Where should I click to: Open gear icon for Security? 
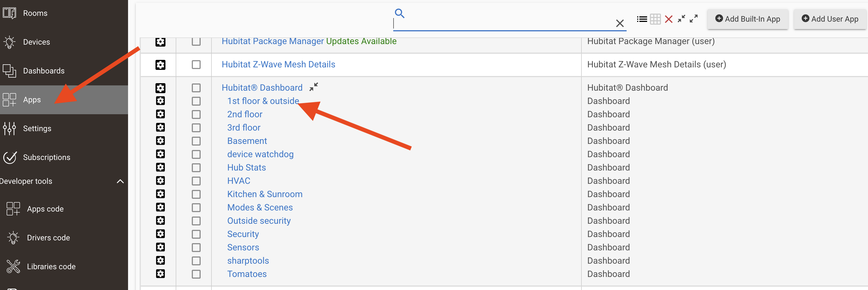[x=160, y=234]
